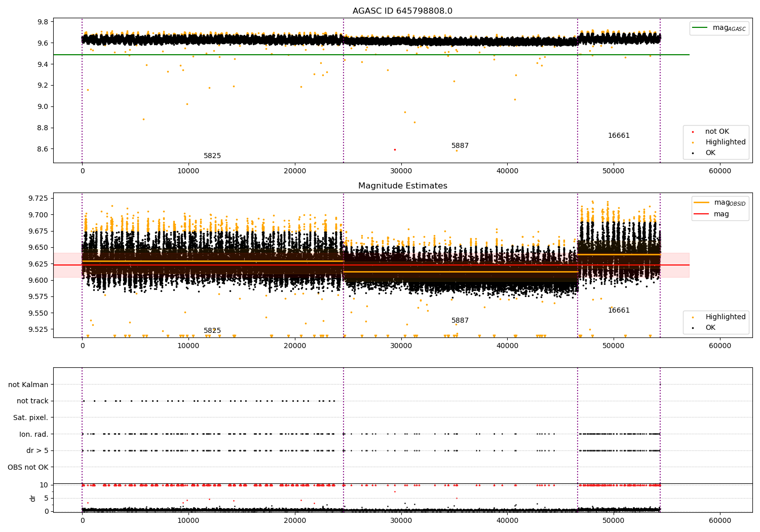Screen dimensions: 760x532
Task: Click the "not Kalman" row label
Action: (x=28, y=385)
